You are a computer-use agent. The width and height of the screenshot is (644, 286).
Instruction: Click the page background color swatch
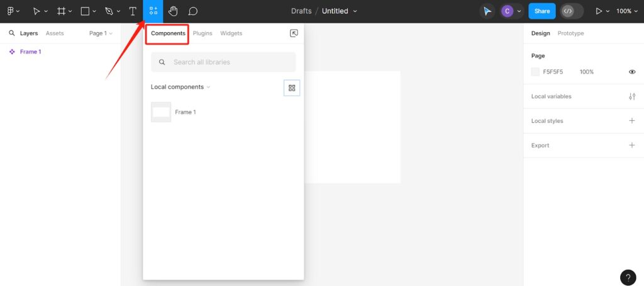click(x=535, y=72)
